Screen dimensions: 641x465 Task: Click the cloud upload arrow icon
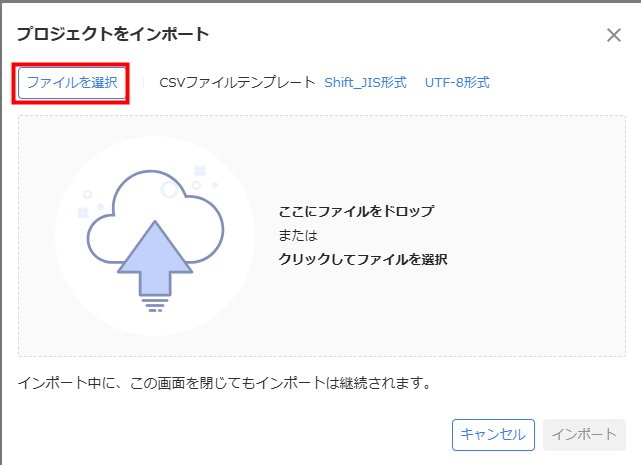[x=155, y=241]
